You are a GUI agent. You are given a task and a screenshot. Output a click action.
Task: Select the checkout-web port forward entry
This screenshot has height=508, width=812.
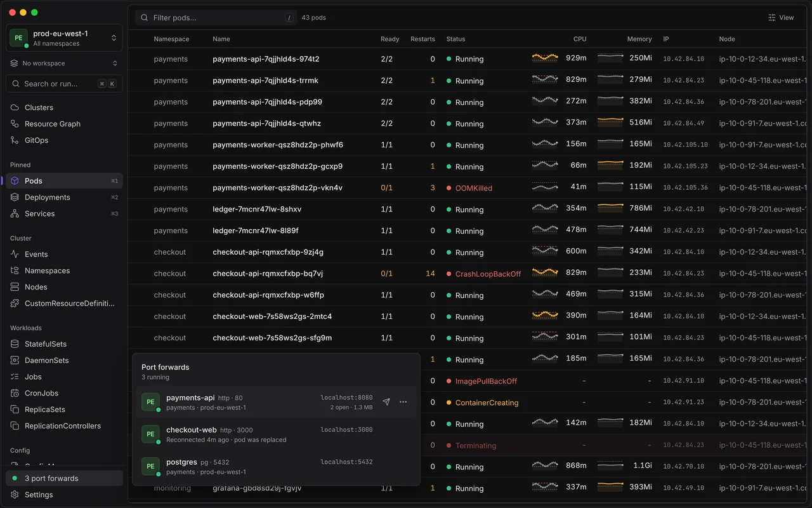point(276,434)
